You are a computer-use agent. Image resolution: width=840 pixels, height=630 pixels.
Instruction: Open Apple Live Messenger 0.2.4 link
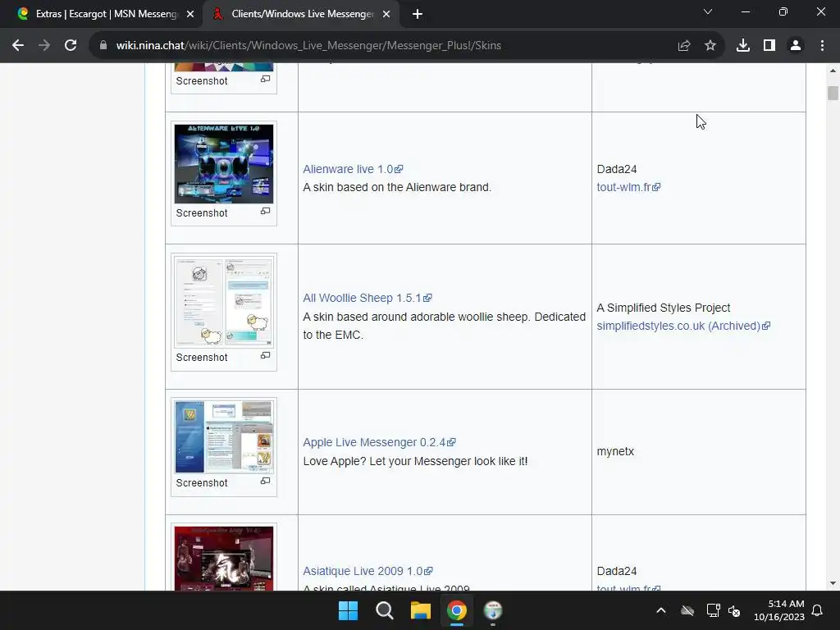(374, 442)
